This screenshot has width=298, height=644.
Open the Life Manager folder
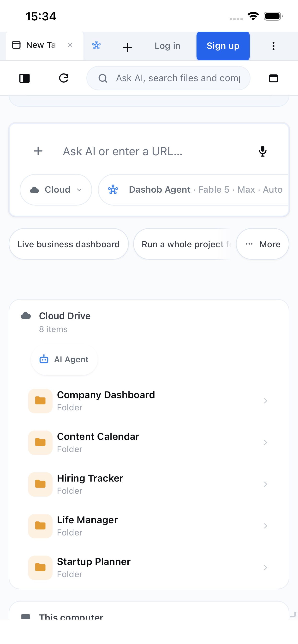pyautogui.click(x=149, y=526)
